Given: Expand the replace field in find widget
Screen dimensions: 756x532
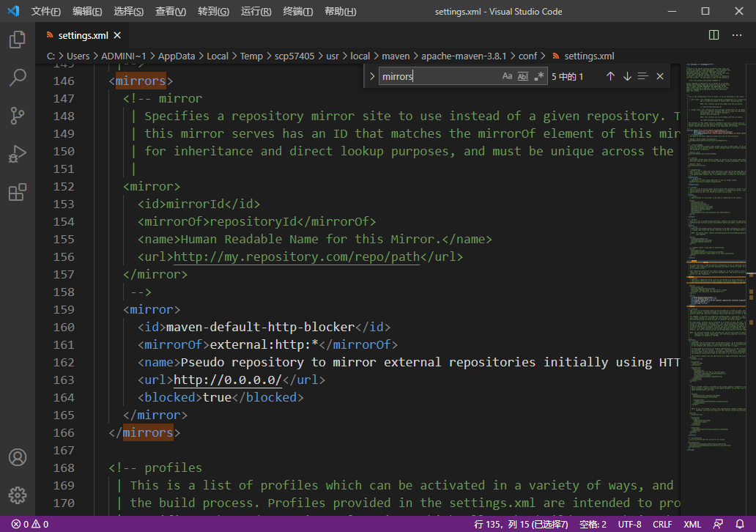Looking at the screenshot, I should coord(372,76).
